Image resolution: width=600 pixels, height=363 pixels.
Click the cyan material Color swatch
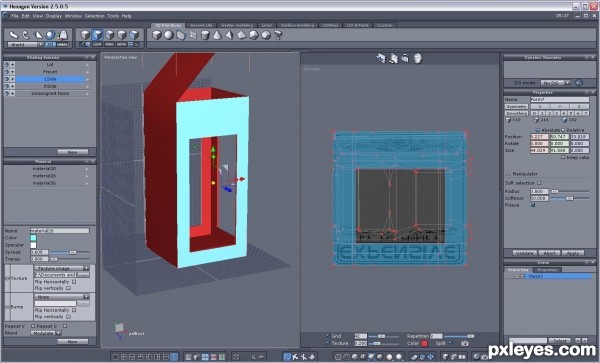33,238
